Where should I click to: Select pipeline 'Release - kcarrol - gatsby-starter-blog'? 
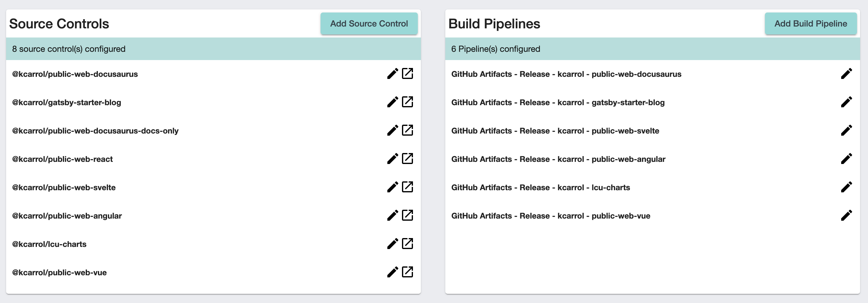pos(558,102)
